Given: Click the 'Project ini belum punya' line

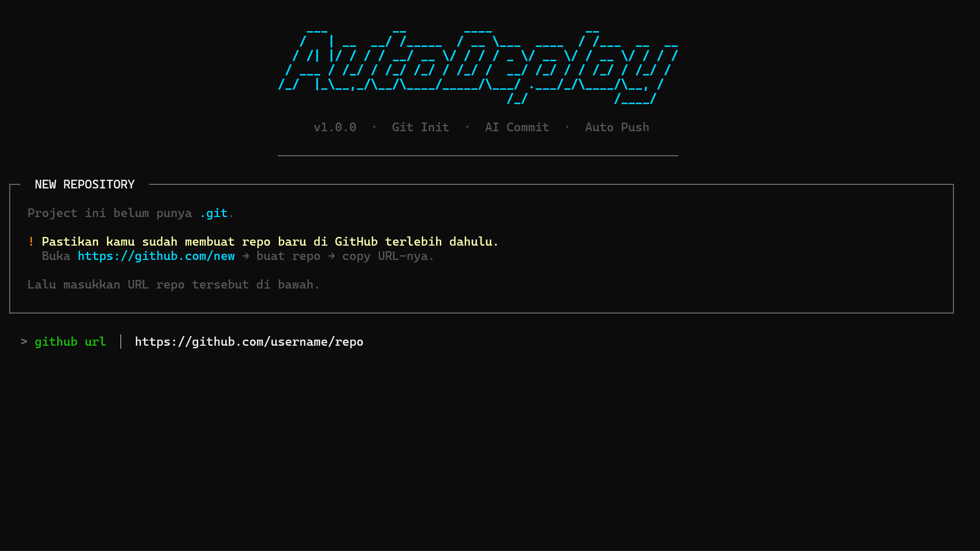Looking at the screenshot, I should [x=131, y=213].
